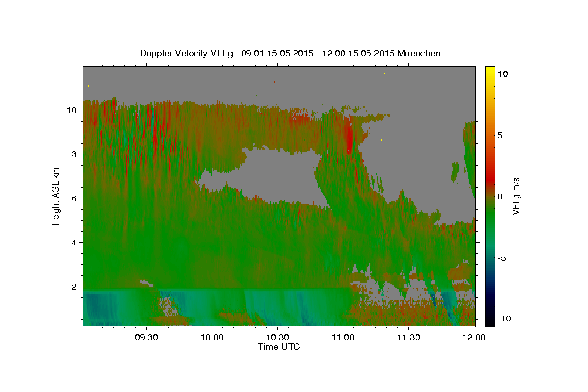Click the colorbar tick label -5
This screenshot has width=588, height=392.
(x=502, y=258)
